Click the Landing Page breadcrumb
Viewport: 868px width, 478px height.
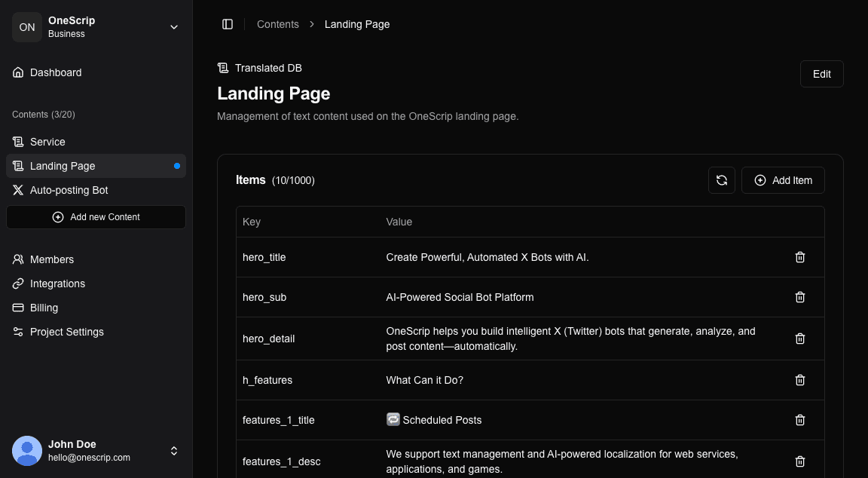357,24
